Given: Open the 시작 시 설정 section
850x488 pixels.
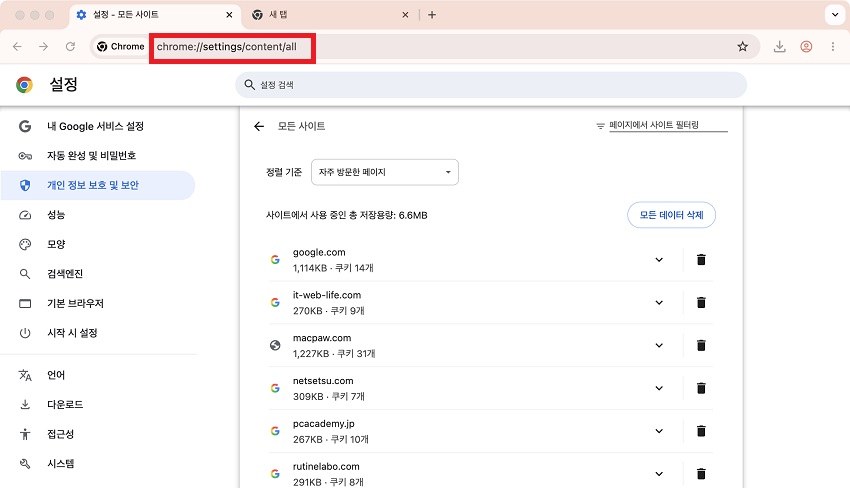Looking at the screenshot, I should point(98,333).
